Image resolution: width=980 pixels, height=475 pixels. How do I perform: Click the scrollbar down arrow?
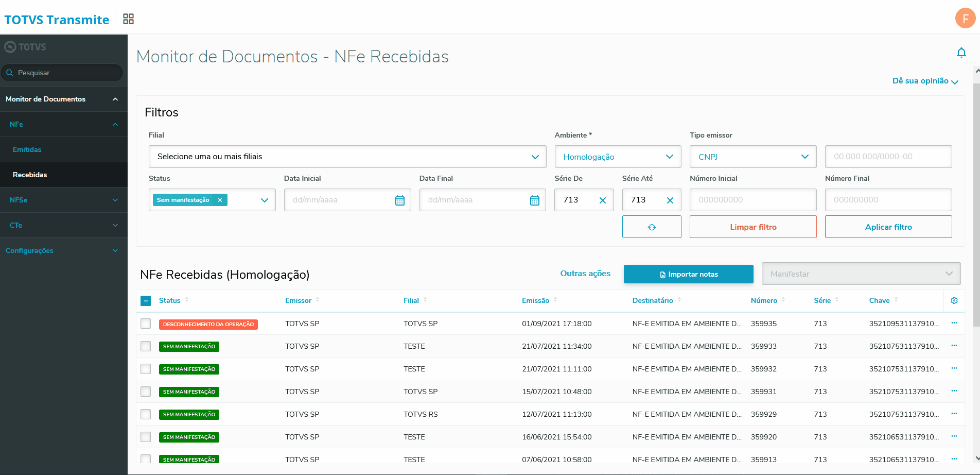pos(977,458)
